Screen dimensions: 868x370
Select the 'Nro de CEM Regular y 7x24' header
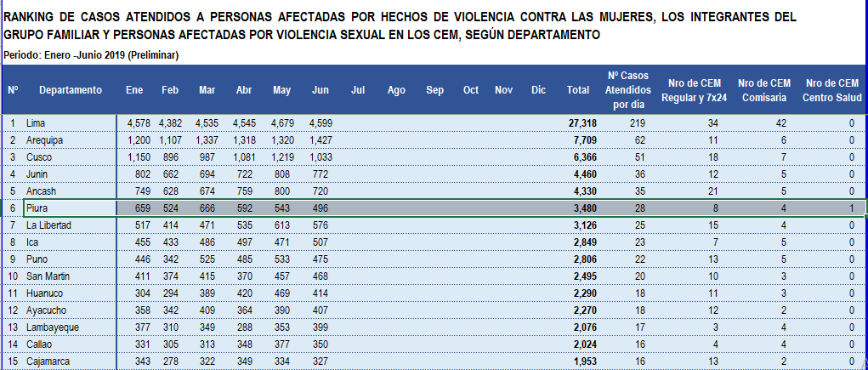point(695,90)
